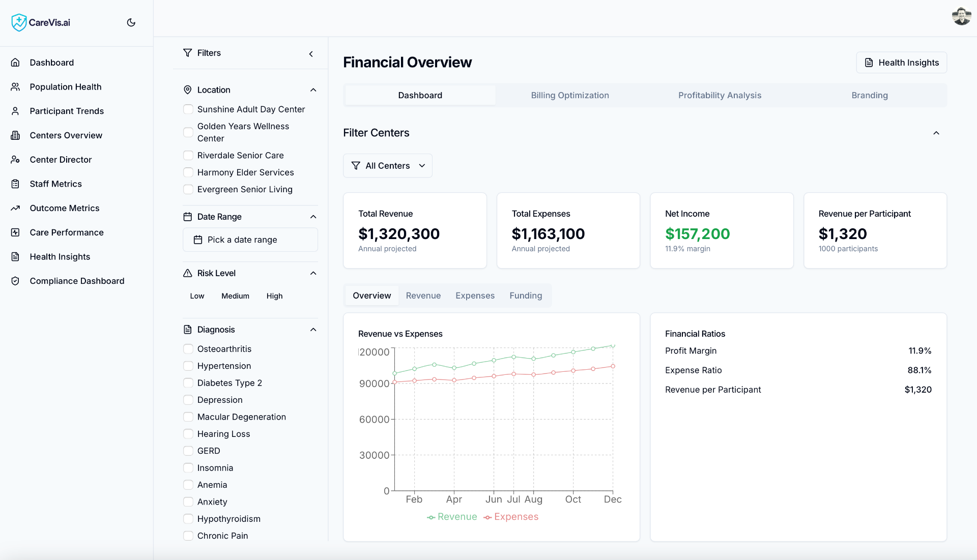Click the Care Performance icon
This screenshot has height=560, width=977.
tap(15, 232)
